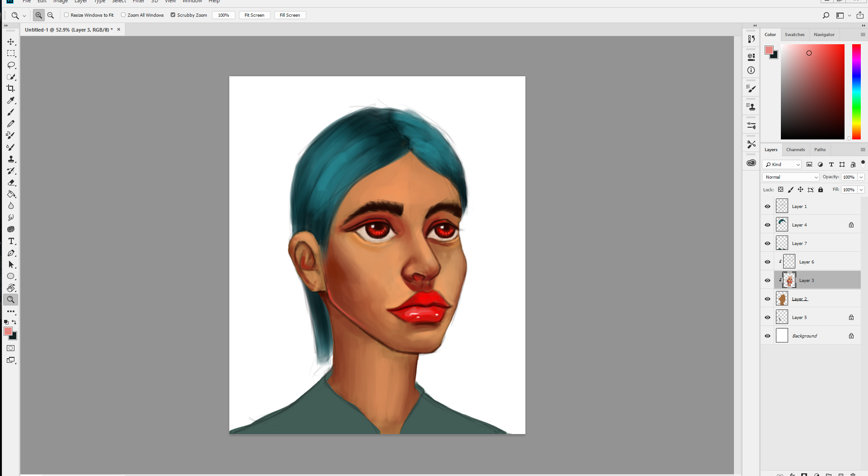This screenshot has height=476, width=868.
Task: Close the Untitled-1 document tab
Action: 119,29
